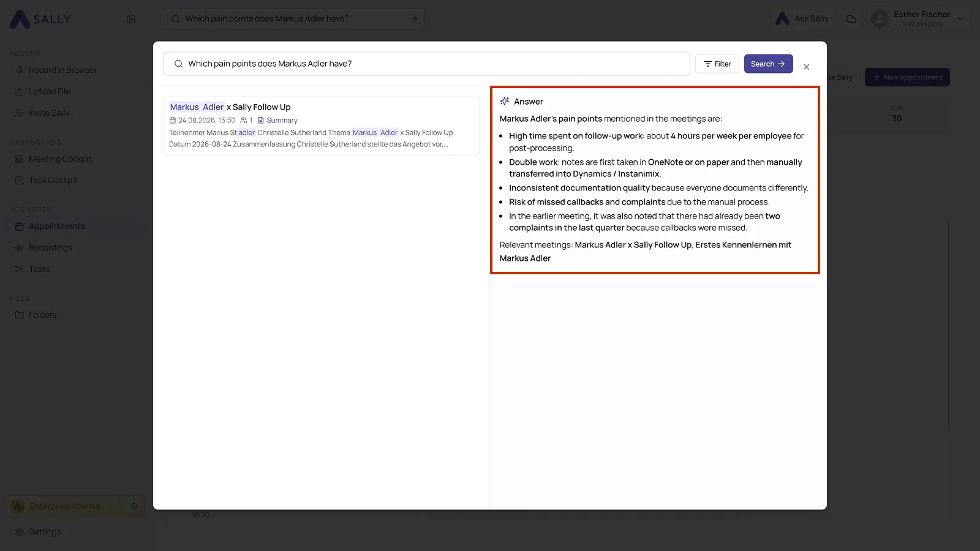980x551 pixels.
Task: Click the SUN 30 calendar day header
Action: pos(897,114)
